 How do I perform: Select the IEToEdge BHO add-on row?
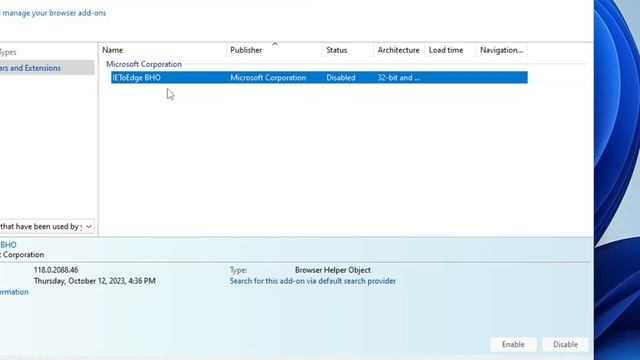[319, 78]
